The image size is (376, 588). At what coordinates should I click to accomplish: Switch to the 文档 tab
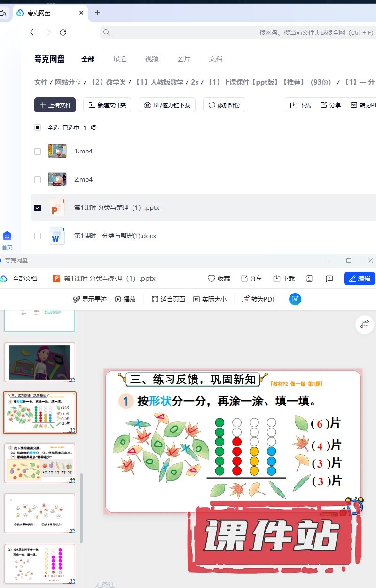(x=216, y=59)
